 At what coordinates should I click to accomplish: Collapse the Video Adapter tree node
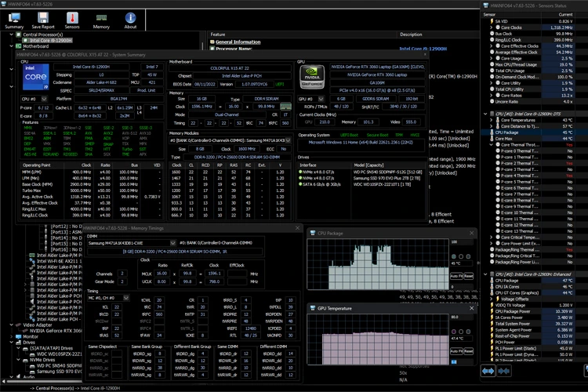click(11, 325)
